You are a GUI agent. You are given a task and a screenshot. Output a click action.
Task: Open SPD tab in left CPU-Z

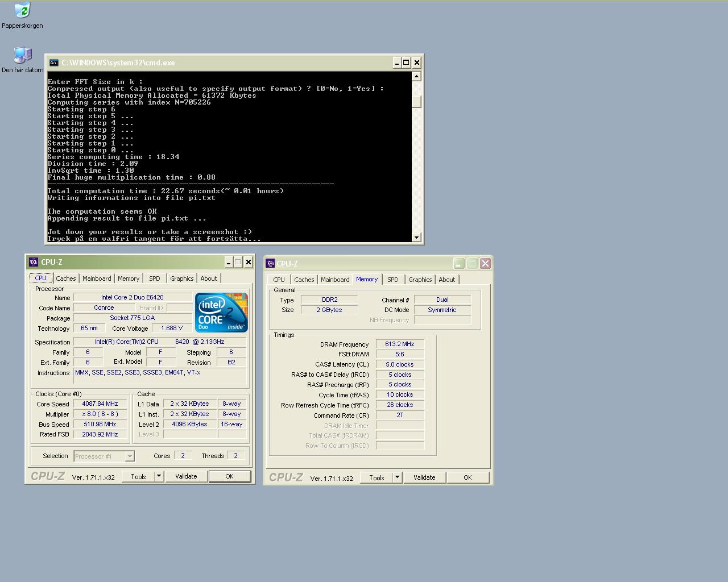pyautogui.click(x=155, y=278)
